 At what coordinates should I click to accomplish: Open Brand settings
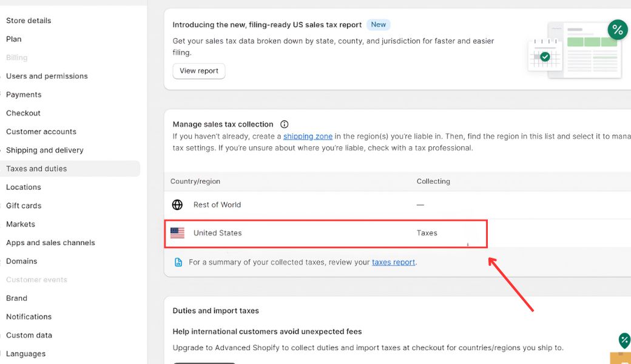(16, 298)
